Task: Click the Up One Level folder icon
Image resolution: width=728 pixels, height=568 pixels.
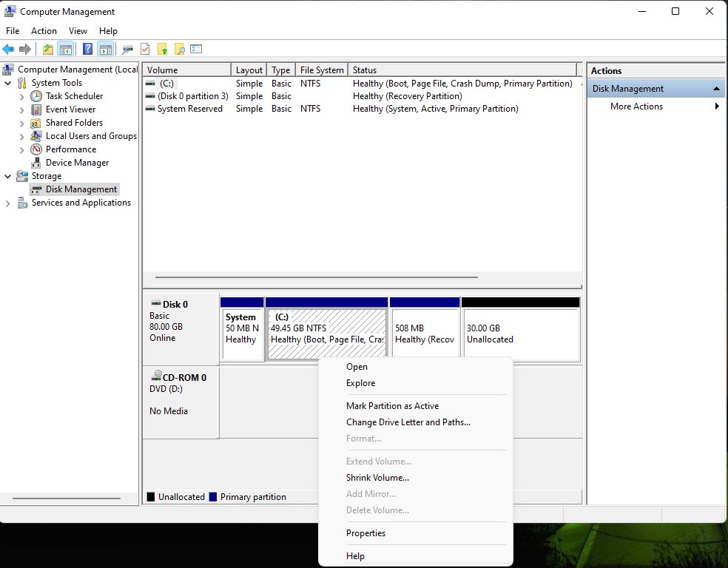Action: [48, 49]
